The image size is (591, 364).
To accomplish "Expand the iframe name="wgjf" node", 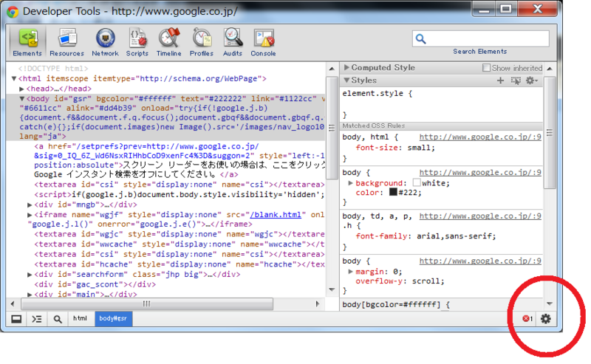I will 30,215.
